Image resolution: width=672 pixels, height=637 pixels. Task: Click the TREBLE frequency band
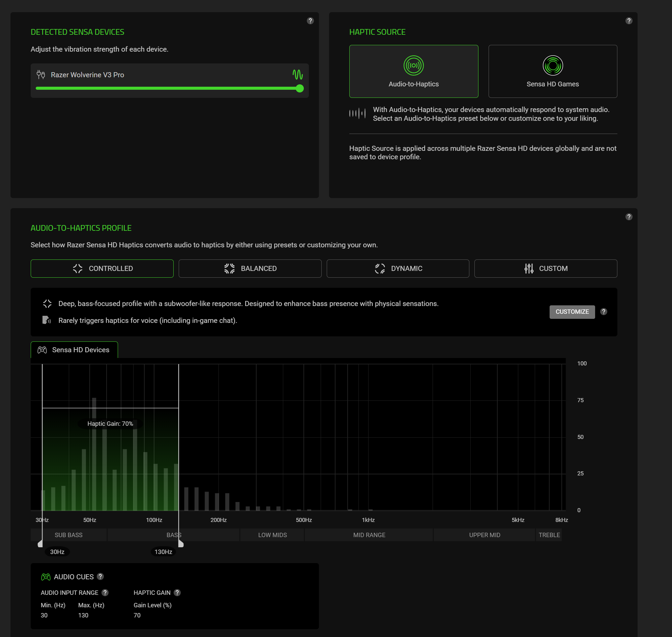(549, 535)
